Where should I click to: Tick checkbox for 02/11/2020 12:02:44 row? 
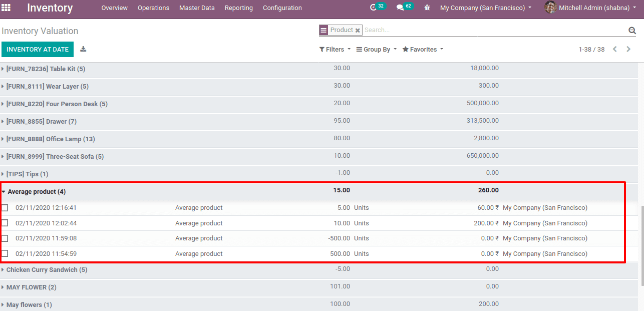click(5, 223)
